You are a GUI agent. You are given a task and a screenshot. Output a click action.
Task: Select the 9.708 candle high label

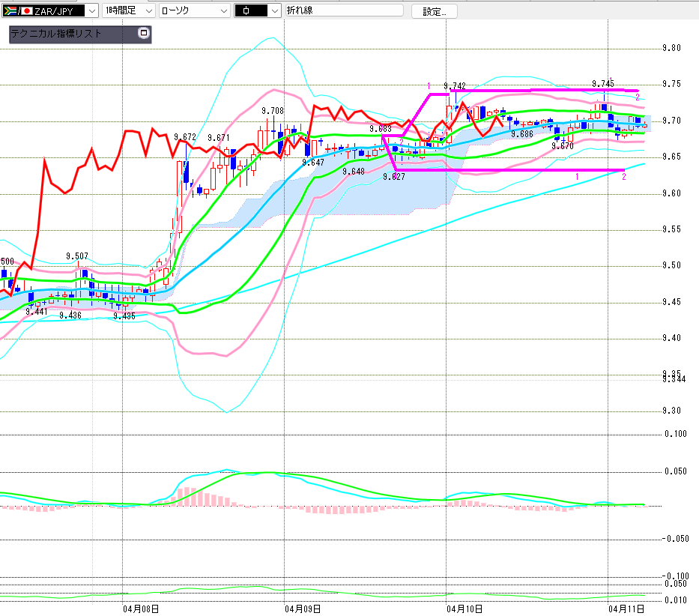point(273,111)
